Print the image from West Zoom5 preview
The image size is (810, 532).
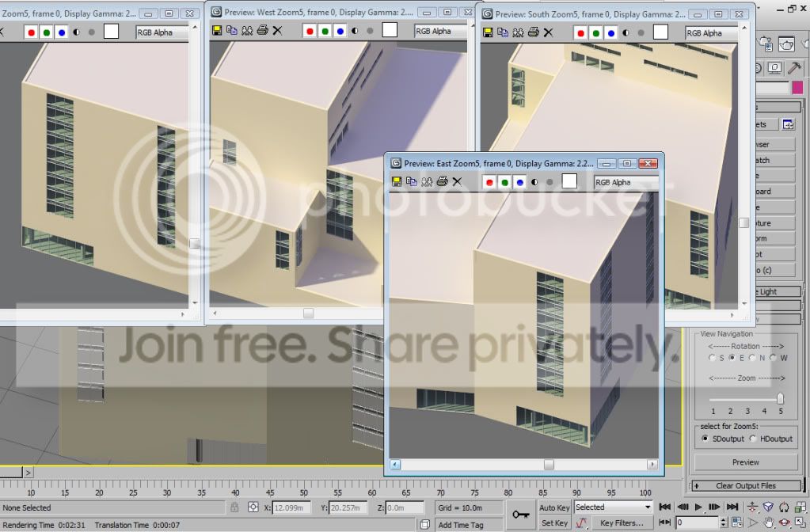point(262,30)
